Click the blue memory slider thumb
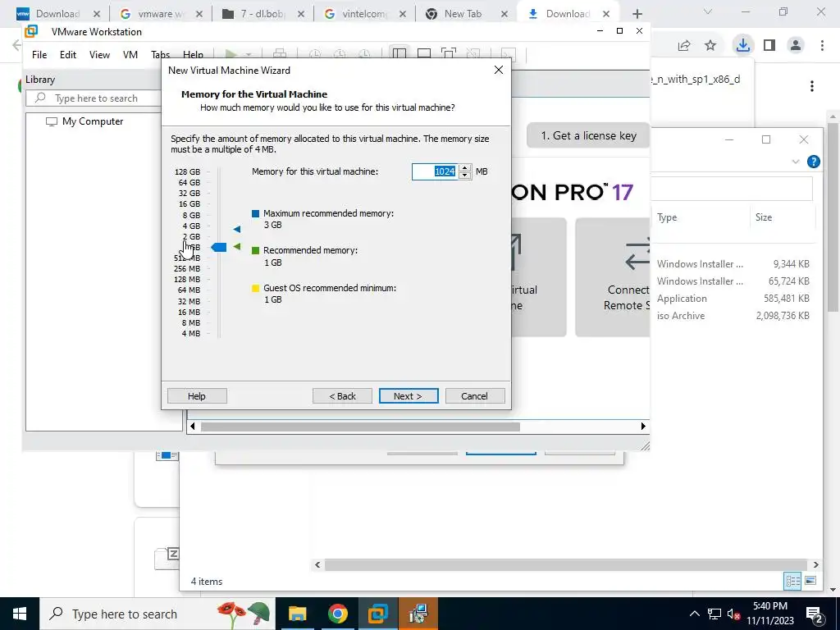This screenshot has height=630, width=840. pyautogui.click(x=218, y=247)
